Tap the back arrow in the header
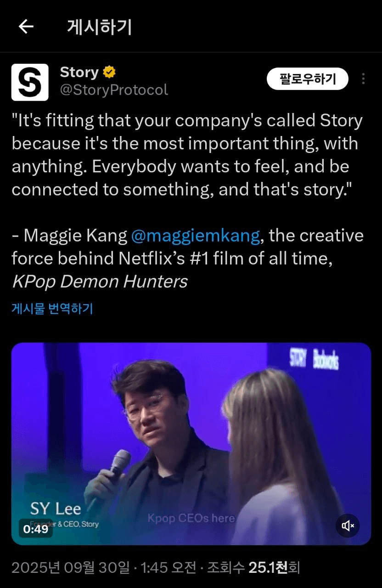This screenshot has width=382, height=588. 26,27
